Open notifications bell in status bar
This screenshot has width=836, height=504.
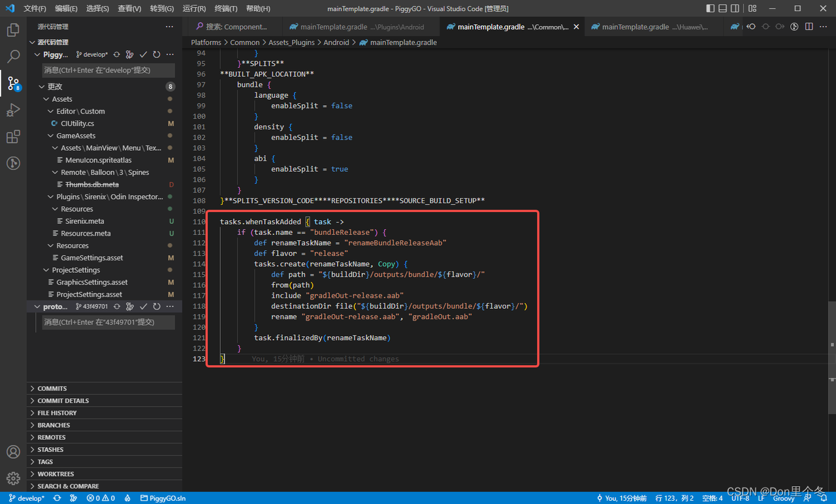824,498
